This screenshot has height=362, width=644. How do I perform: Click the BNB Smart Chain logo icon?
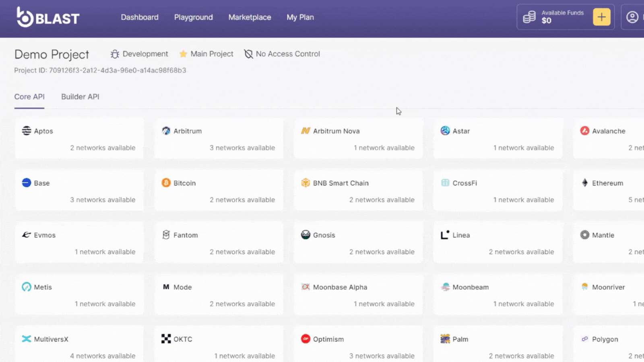(305, 183)
